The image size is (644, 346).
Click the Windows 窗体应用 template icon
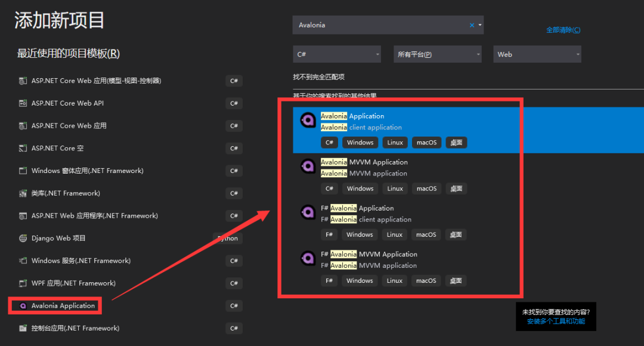[x=23, y=171]
